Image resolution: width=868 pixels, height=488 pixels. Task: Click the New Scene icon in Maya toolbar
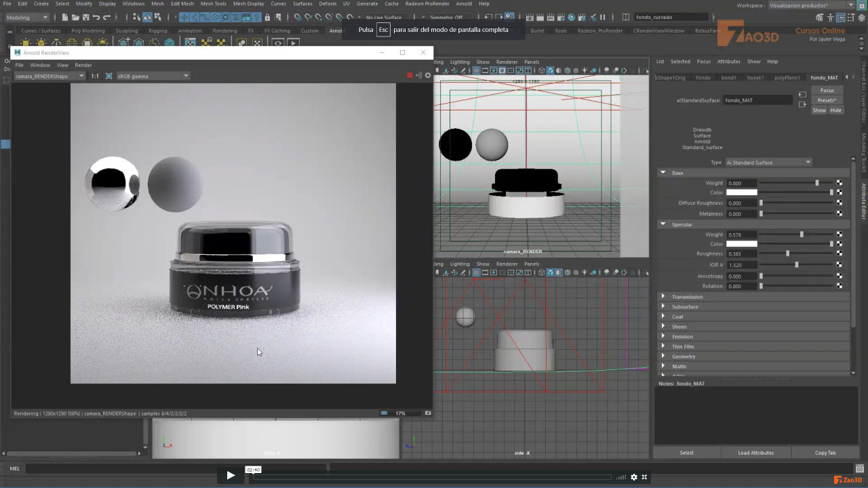pyautogui.click(x=65, y=17)
